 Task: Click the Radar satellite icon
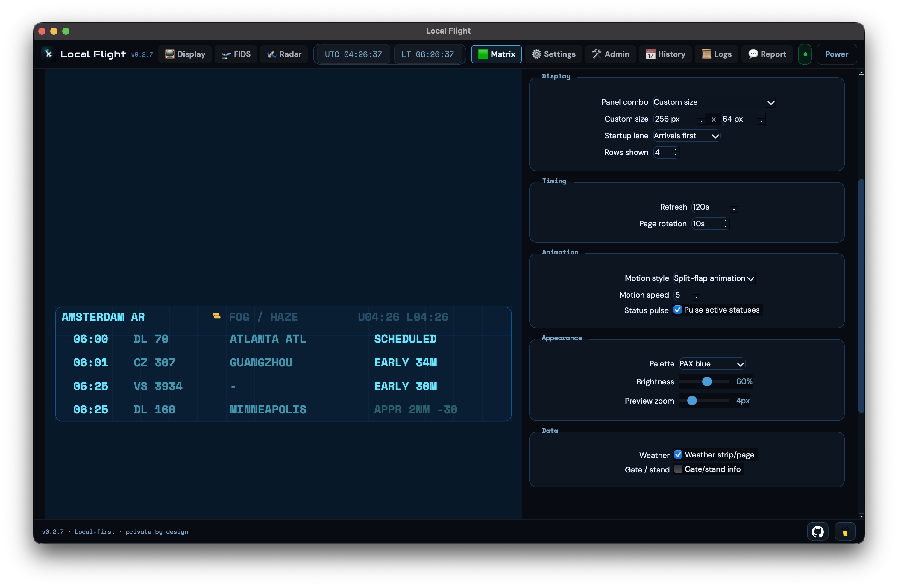[271, 54]
